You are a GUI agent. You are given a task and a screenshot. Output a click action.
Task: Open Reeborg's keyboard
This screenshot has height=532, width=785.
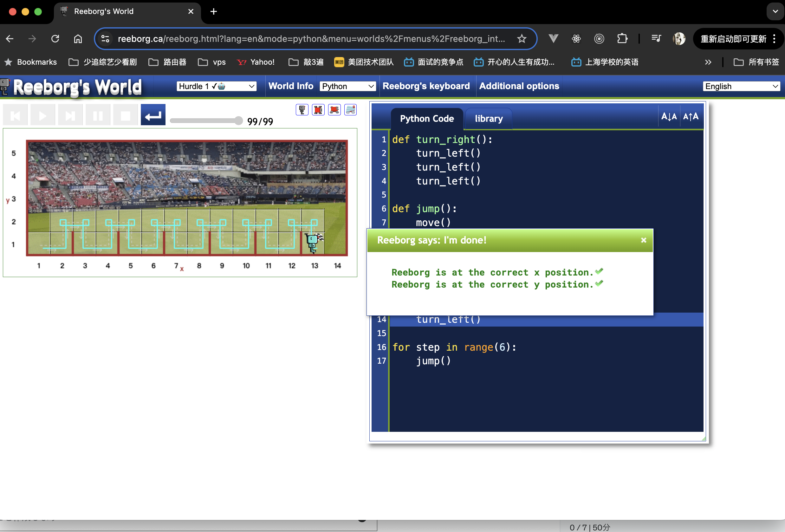(426, 86)
